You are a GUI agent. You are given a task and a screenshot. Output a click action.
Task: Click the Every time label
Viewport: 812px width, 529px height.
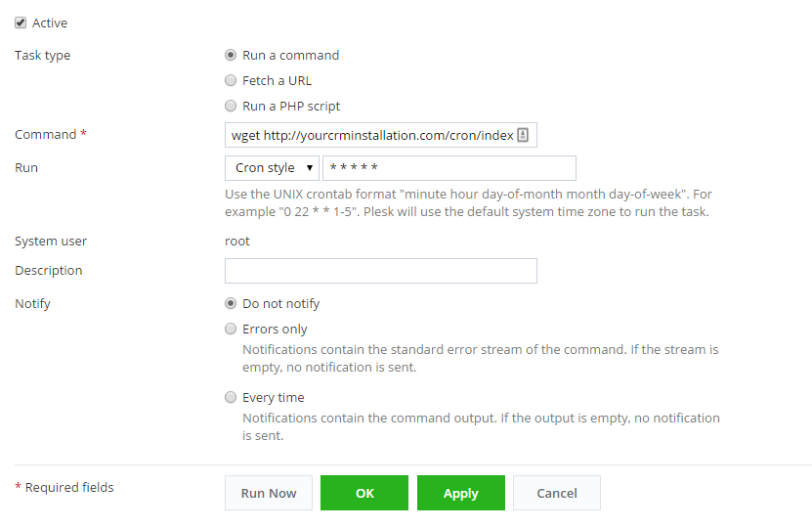click(x=274, y=398)
